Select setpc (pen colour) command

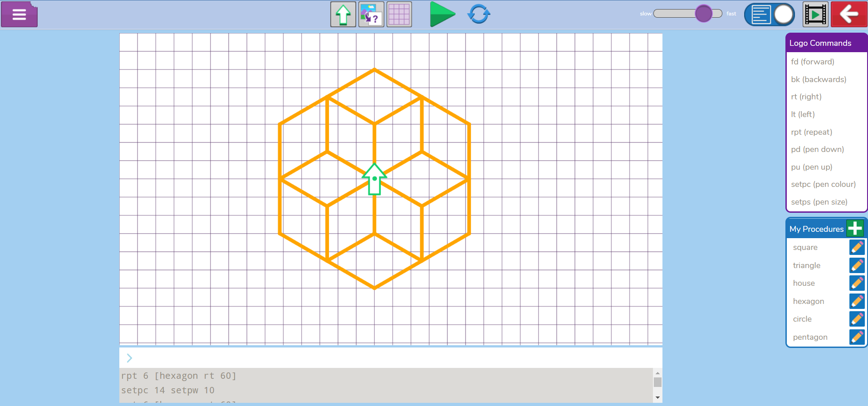coord(823,184)
